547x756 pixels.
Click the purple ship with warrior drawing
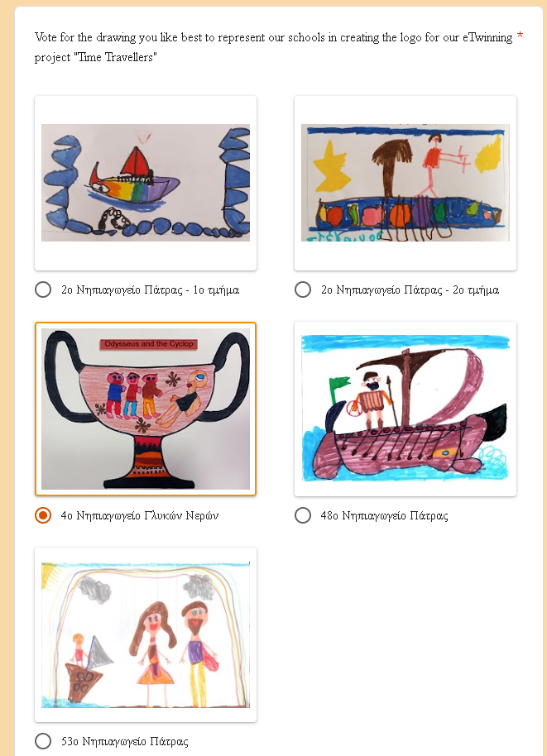point(405,409)
